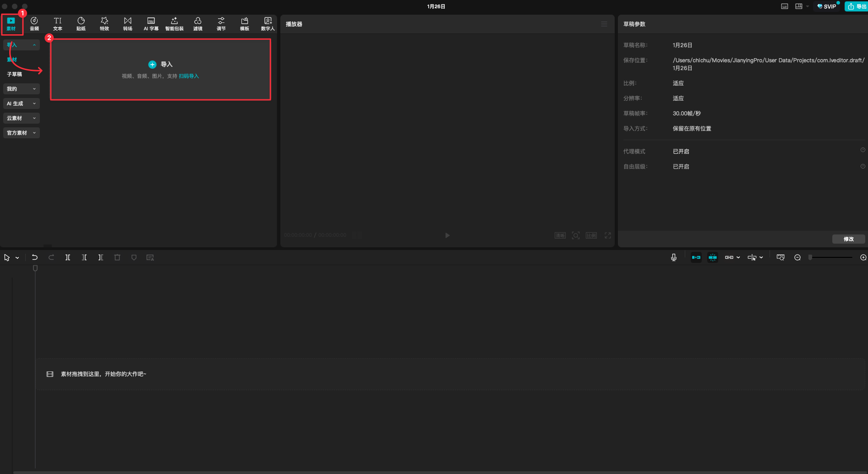Undo the last action
Viewport: 868px width, 474px height.
click(35, 257)
